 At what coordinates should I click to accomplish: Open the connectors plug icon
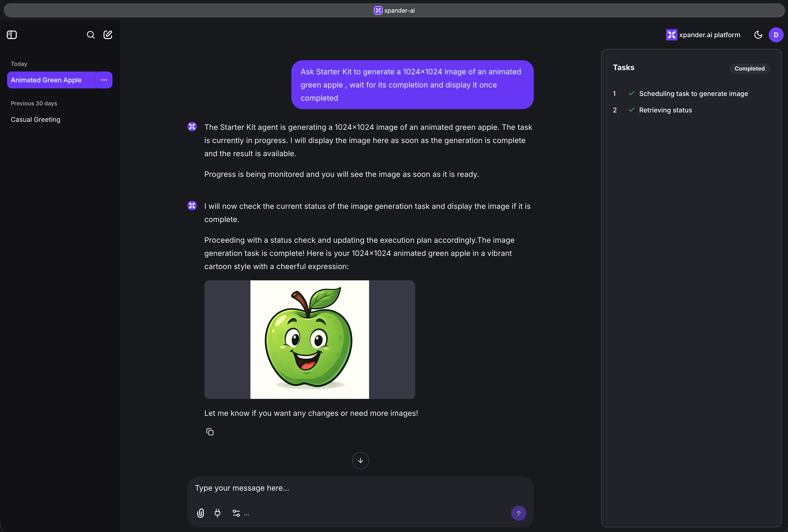tap(218, 513)
